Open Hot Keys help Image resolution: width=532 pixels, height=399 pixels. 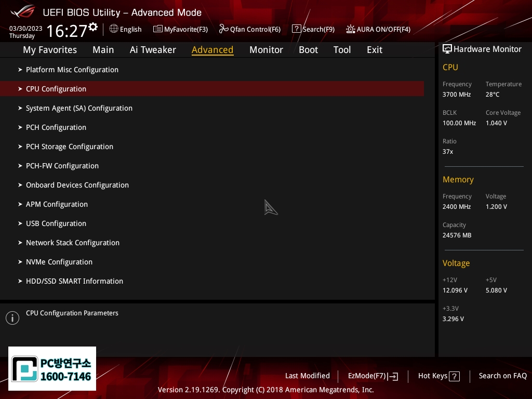[x=433, y=376]
